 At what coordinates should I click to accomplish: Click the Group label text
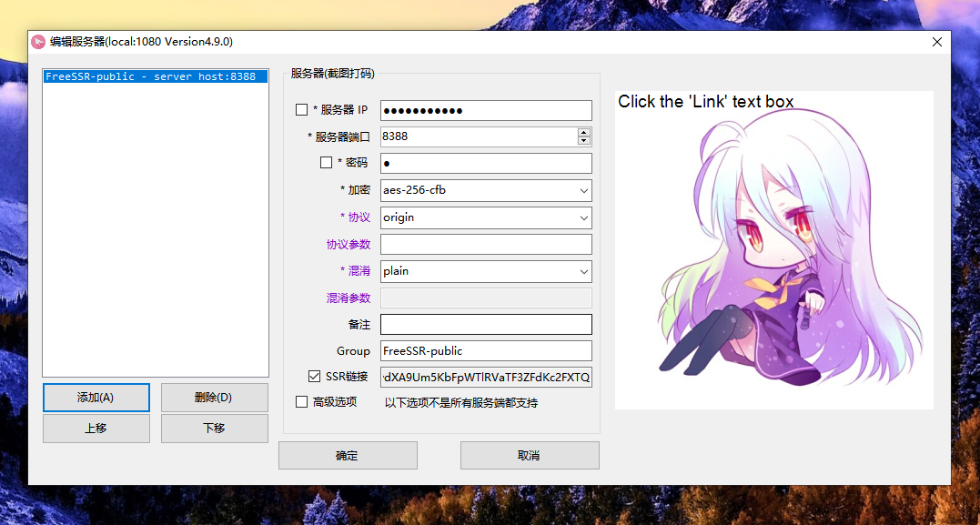(x=354, y=351)
